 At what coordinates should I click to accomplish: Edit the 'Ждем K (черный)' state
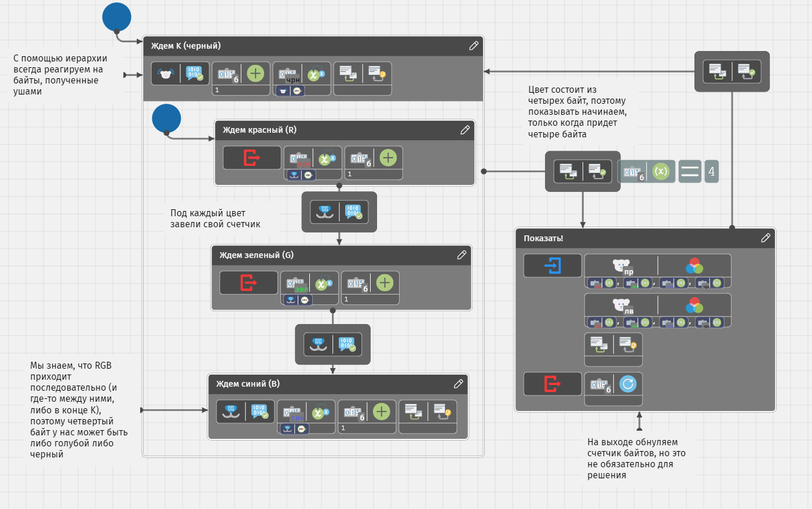click(x=473, y=46)
